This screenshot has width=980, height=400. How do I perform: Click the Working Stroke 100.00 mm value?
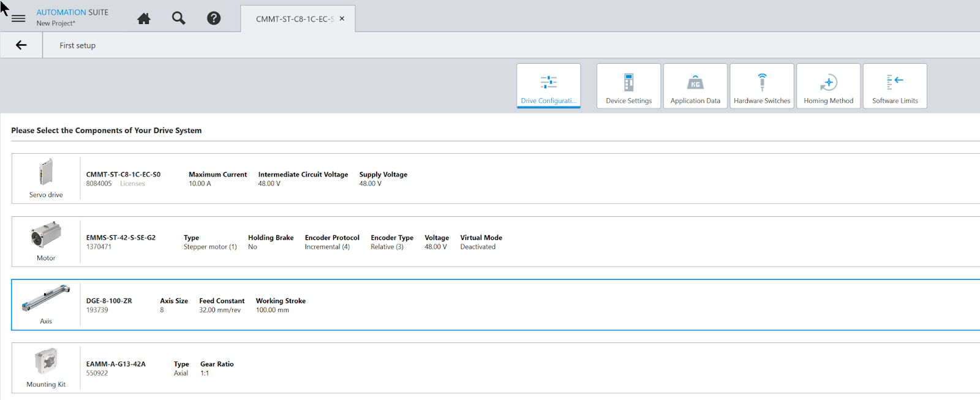(272, 310)
